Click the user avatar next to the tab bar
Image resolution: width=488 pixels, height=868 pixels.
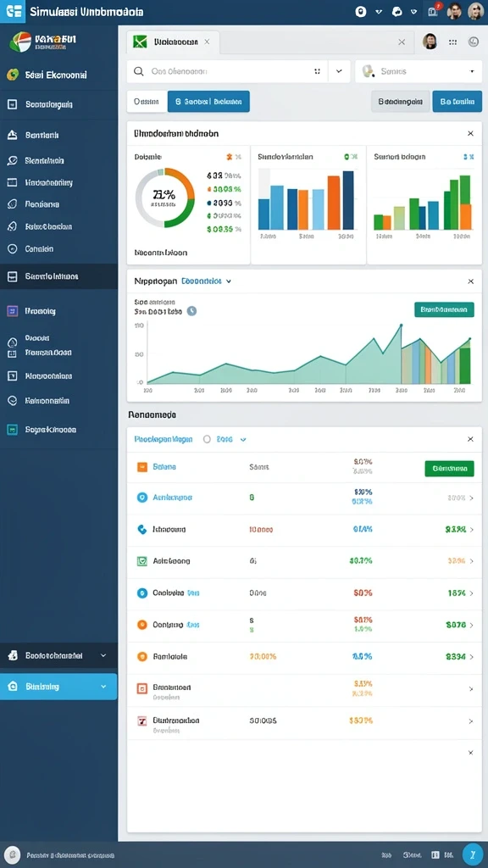[430, 41]
